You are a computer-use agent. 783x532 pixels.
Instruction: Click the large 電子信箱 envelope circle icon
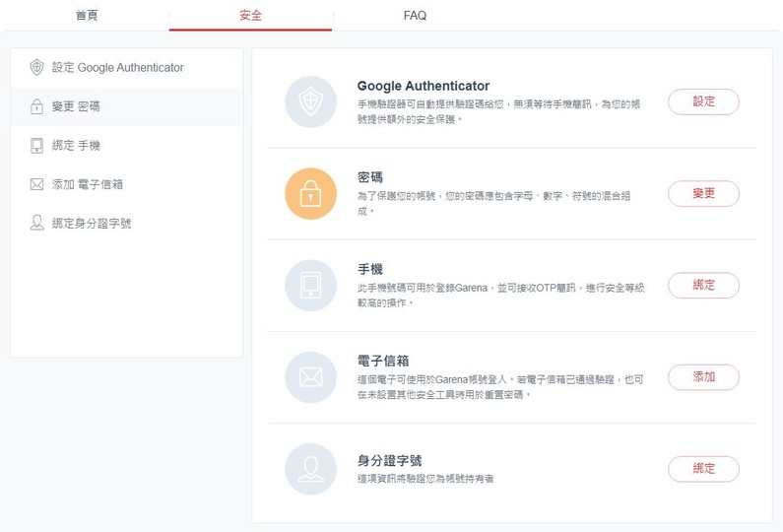pyautogui.click(x=310, y=377)
